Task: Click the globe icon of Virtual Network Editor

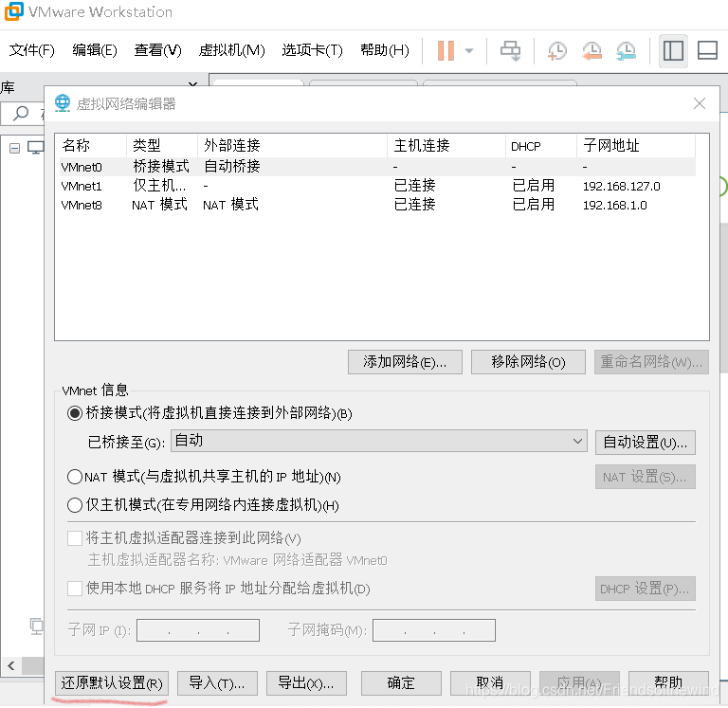Action: pos(63,103)
